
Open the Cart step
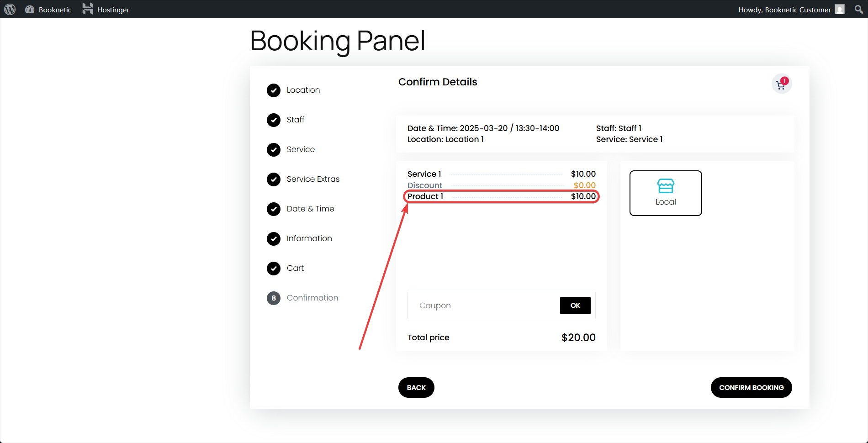(x=295, y=268)
